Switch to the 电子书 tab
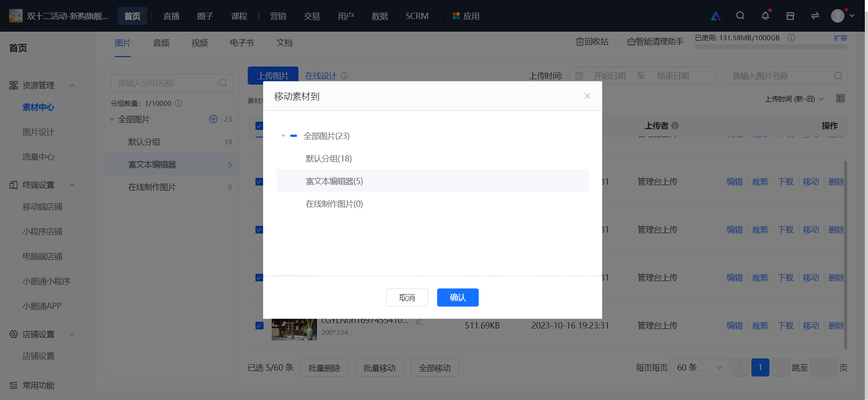This screenshot has height=400, width=868. (x=242, y=43)
